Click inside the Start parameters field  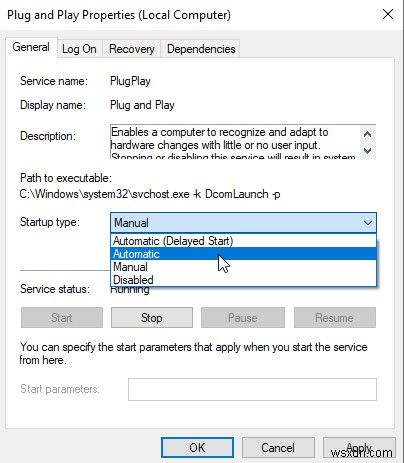[252, 389]
